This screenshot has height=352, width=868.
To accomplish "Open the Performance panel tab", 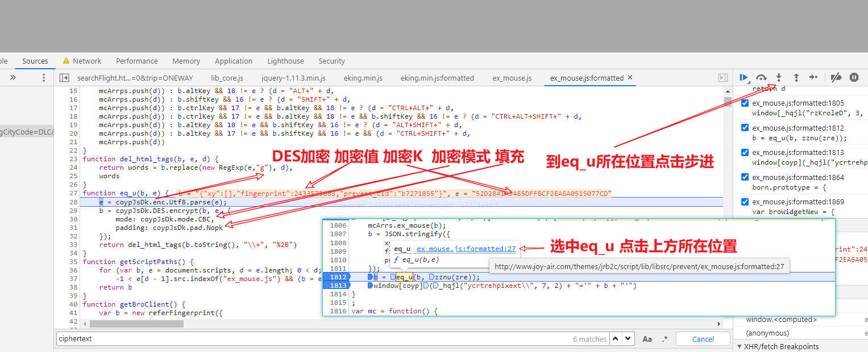I will tap(137, 61).
